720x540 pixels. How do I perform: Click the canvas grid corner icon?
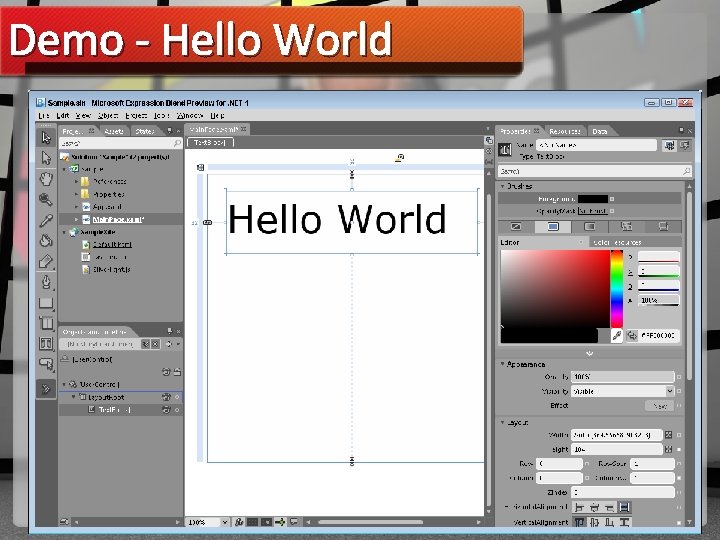click(x=200, y=168)
